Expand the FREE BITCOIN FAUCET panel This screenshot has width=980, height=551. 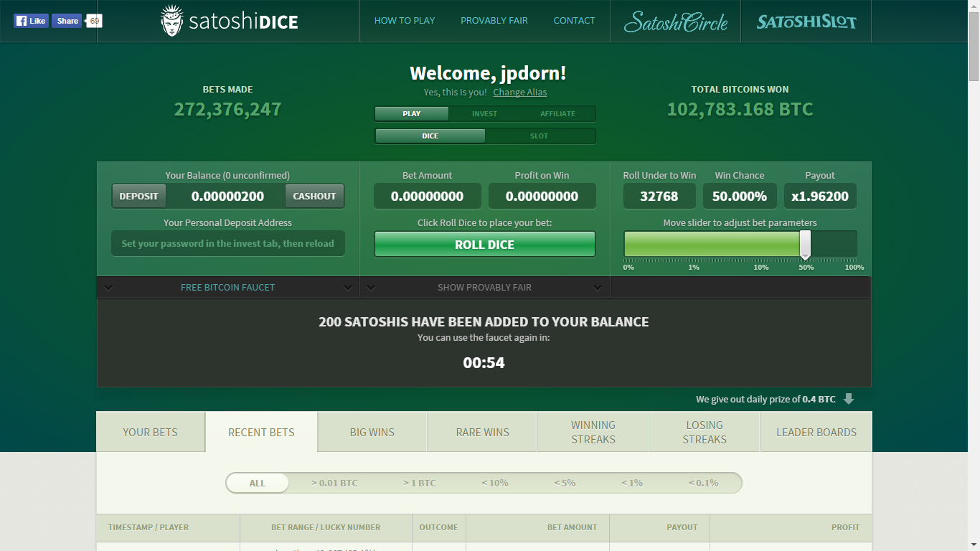tap(227, 287)
